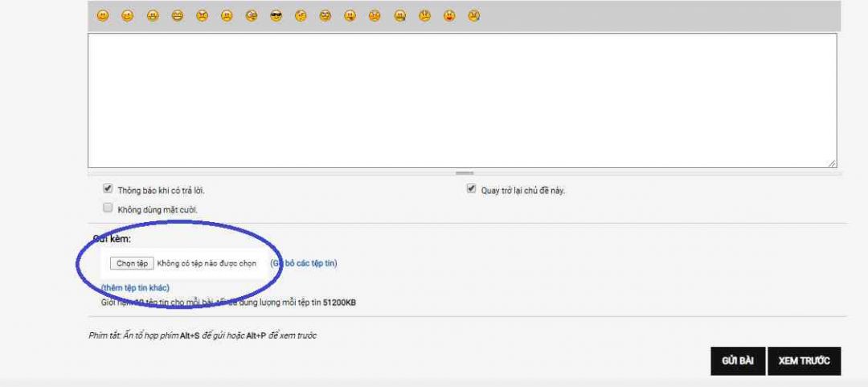Insert the fourth grinning emoticon

click(x=178, y=16)
